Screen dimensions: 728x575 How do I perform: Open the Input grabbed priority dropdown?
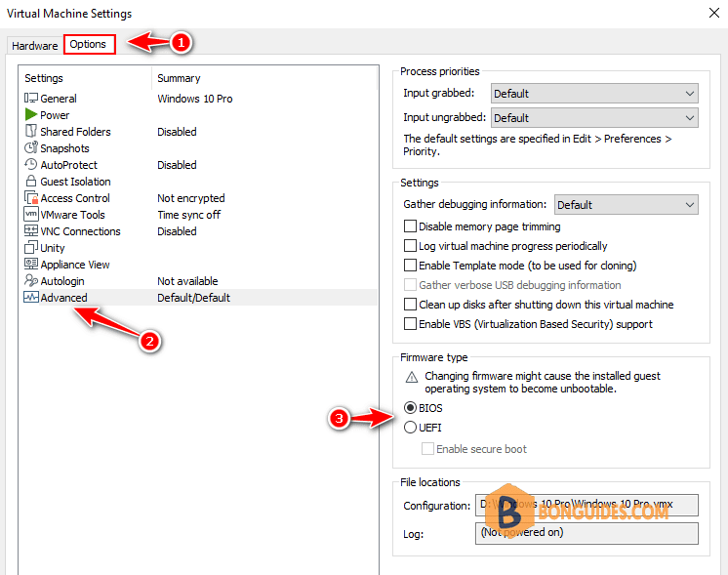pos(594,94)
